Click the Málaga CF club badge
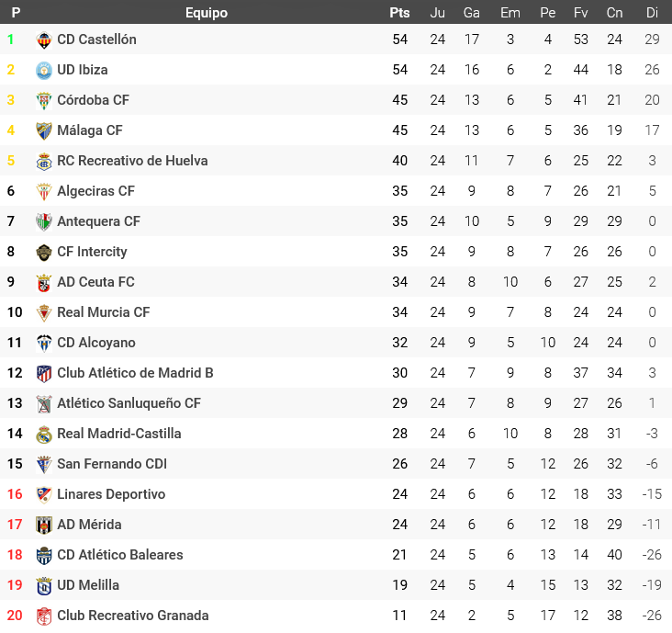This screenshot has height=633, width=672. point(44,130)
